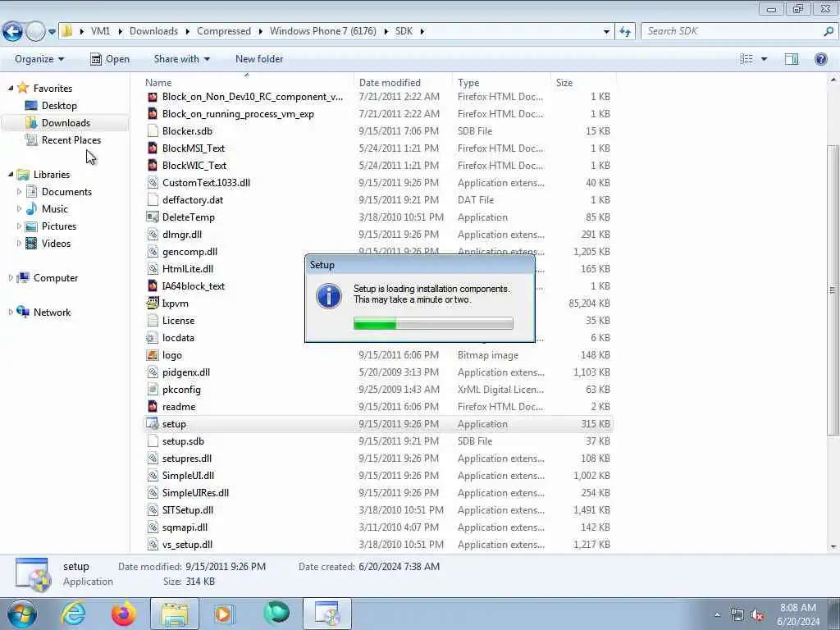Sort by the Date modified column header
This screenshot has height=630, width=840.
(403, 83)
